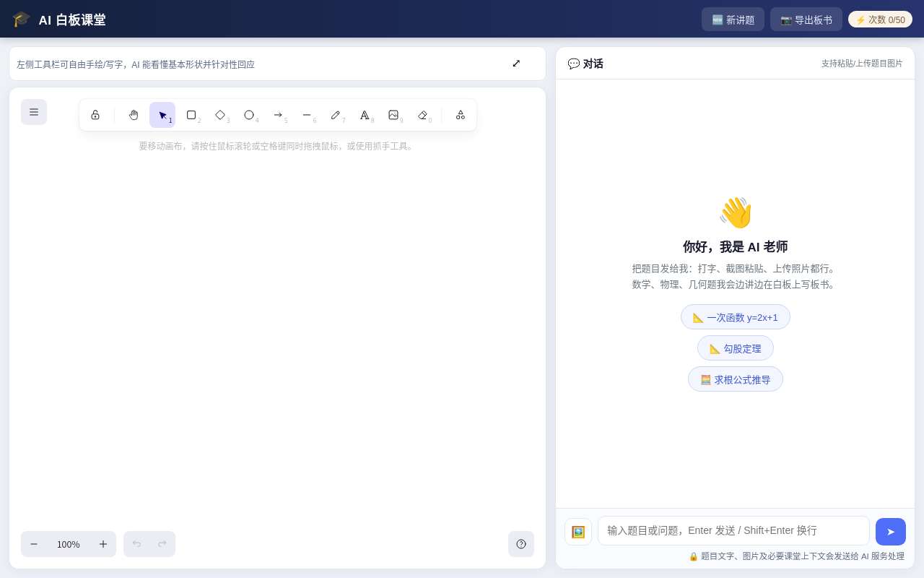Click the AI 白板课堂 title
Image resolution: width=924 pixels, height=578 pixels.
coord(72,20)
